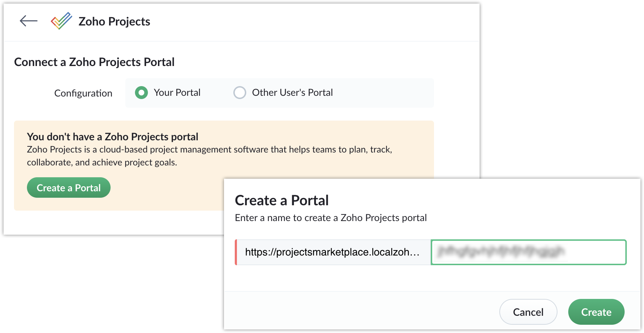Screen dimensions: 644x333
Task: Click the "Other User's Portal" label text
Action: (x=292, y=93)
